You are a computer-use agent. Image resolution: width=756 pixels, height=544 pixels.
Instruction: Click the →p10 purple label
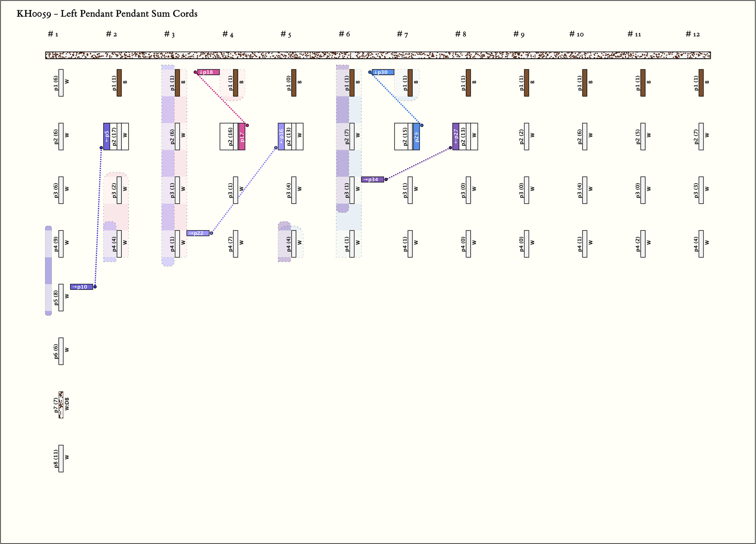(x=81, y=287)
